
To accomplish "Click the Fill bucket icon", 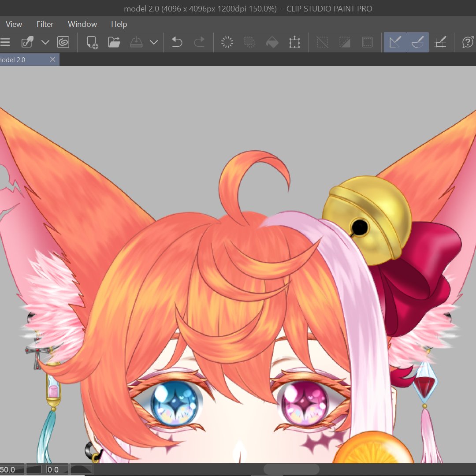I will (272, 42).
